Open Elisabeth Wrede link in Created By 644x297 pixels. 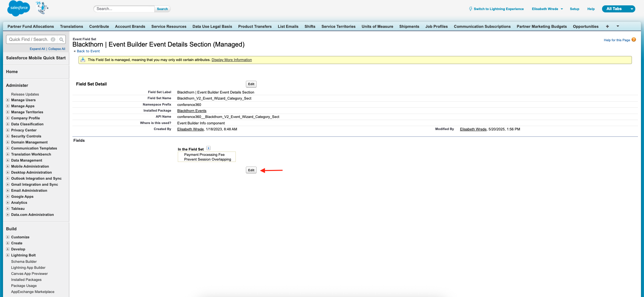pyautogui.click(x=191, y=129)
